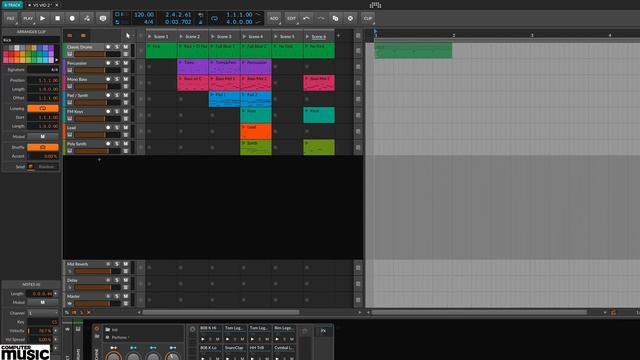
Task: Solo the Percussion track
Action: (117, 63)
